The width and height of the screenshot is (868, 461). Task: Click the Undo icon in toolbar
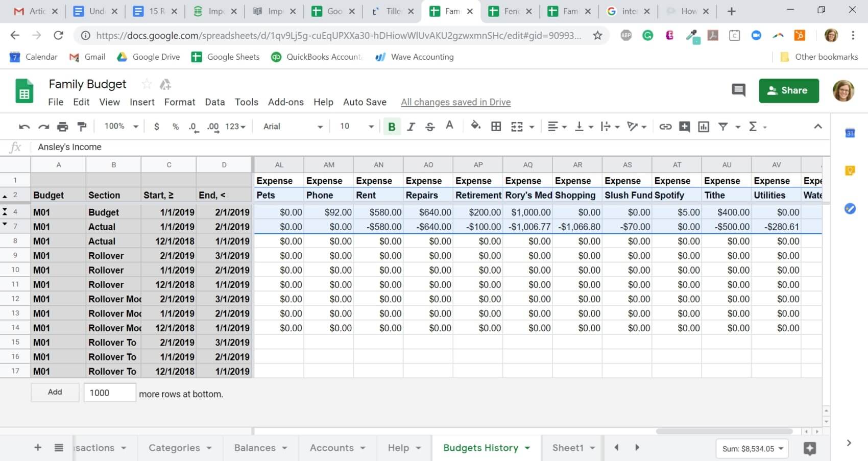(x=24, y=127)
